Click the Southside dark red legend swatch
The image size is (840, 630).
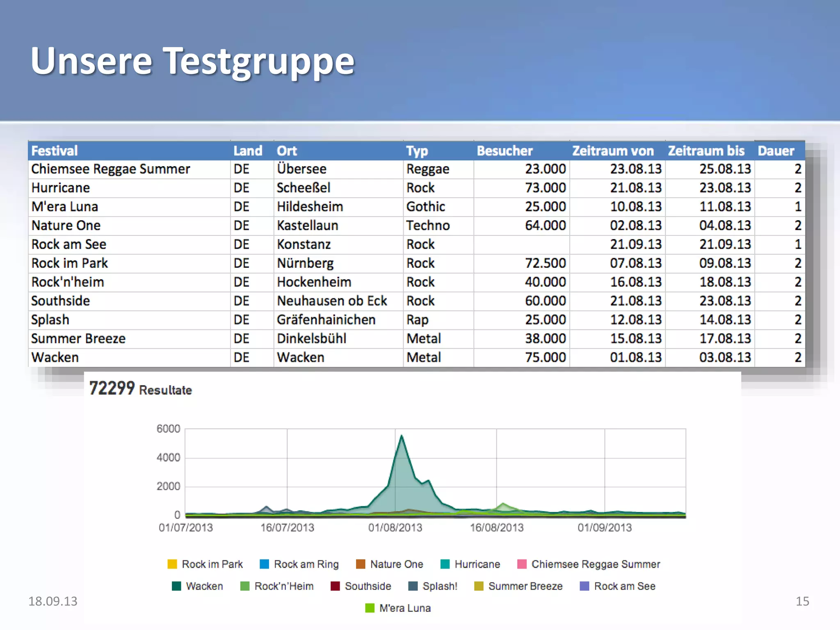tap(335, 586)
